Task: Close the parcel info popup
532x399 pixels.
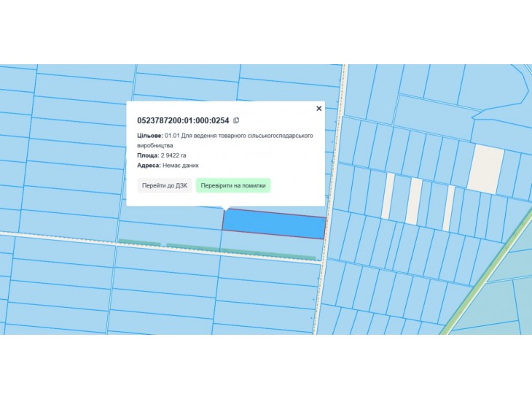Action: coord(318,109)
